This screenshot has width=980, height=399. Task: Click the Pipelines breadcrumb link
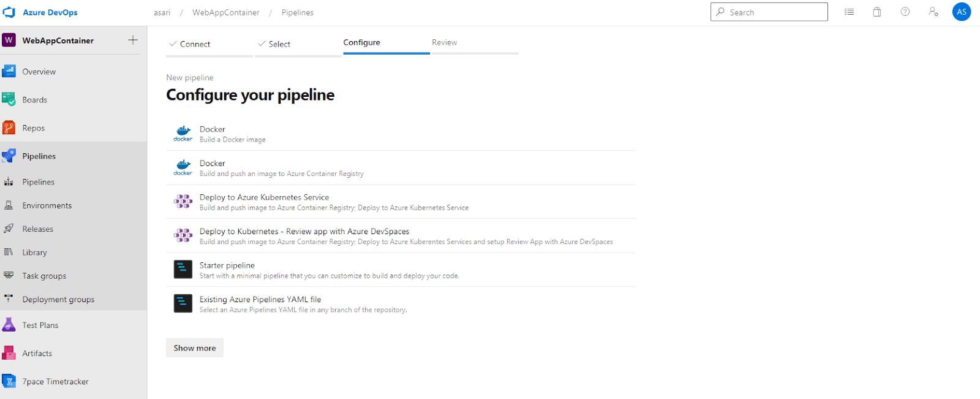point(298,12)
